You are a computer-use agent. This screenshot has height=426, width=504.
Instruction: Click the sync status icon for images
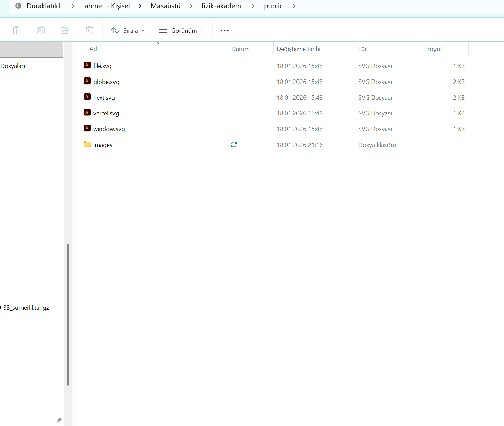pos(234,144)
